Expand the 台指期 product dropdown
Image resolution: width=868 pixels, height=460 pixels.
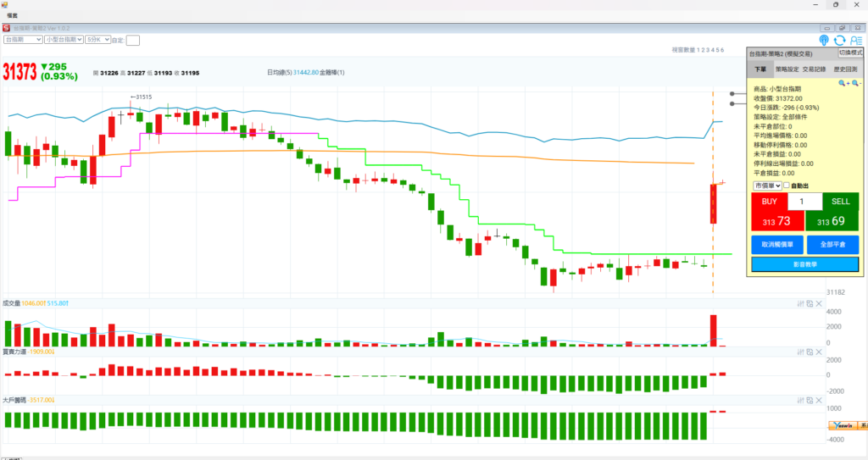[24, 40]
